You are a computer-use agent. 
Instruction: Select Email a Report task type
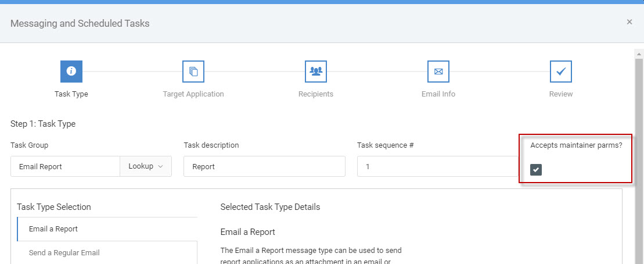click(107, 229)
